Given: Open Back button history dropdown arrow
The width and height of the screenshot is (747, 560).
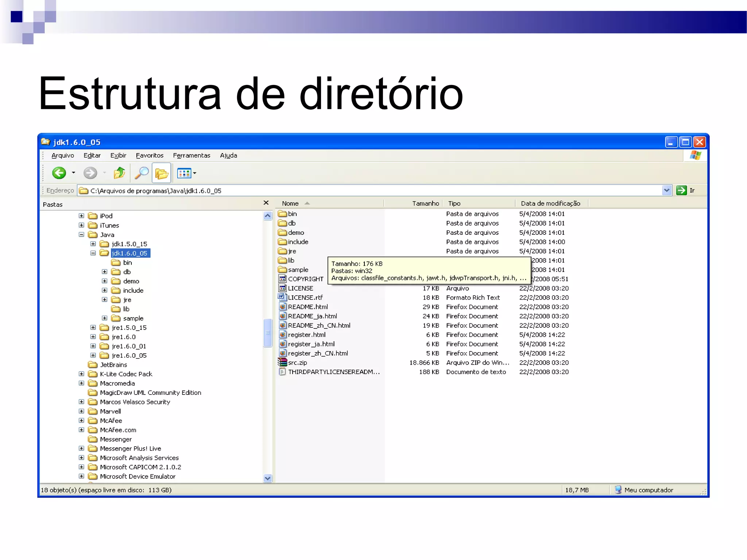Looking at the screenshot, I should 73,173.
